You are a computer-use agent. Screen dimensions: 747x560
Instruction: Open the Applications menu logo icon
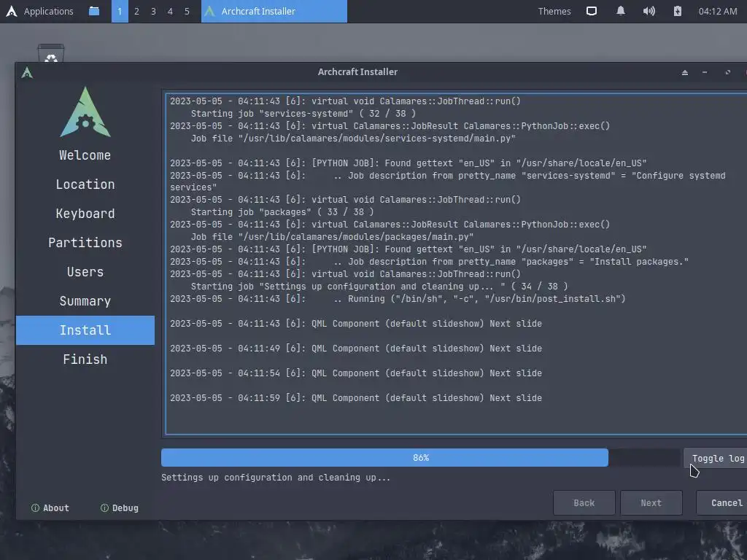point(12,11)
